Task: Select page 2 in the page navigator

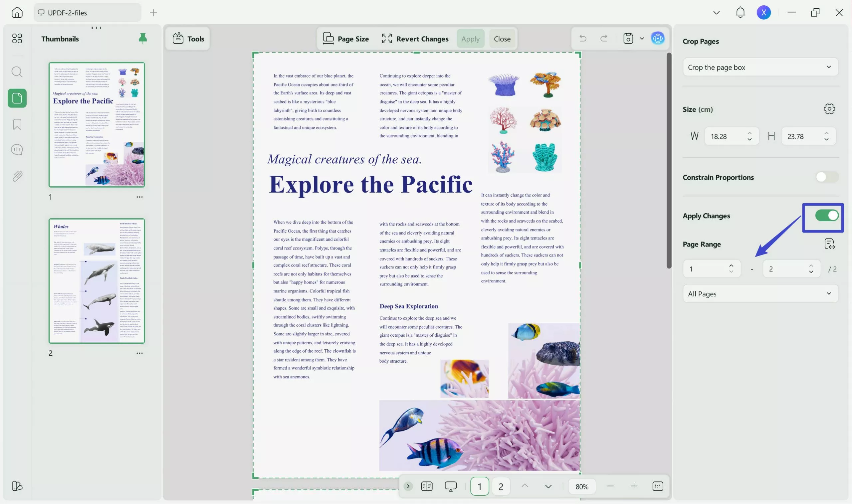Action: (501, 486)
